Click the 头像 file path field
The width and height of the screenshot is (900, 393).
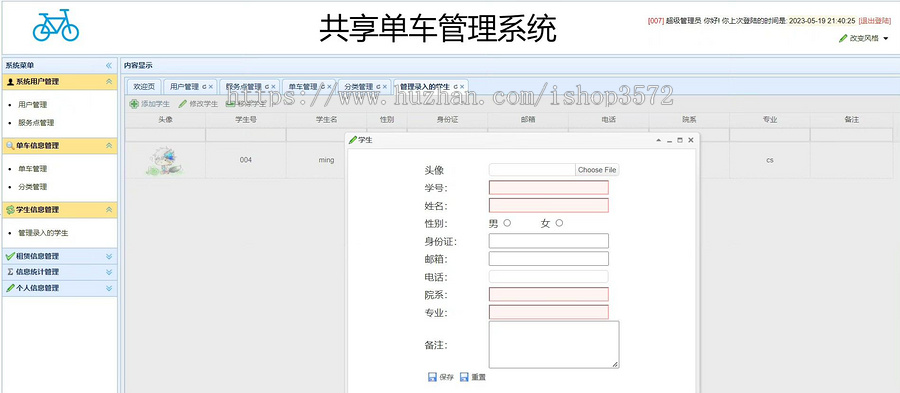pyautogui.click(x=532, y=170)
